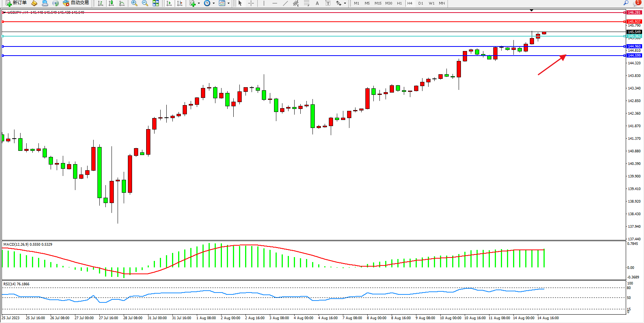Toggle chart shift from right edge
The height and width of the screenshot is (323, 644).
180,3
